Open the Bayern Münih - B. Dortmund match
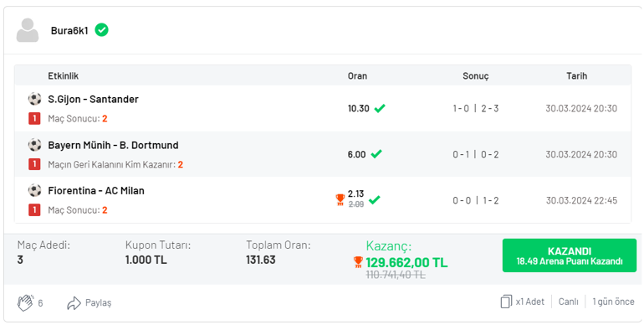This screenshot has height=325, width=644. tap(114, 145)
